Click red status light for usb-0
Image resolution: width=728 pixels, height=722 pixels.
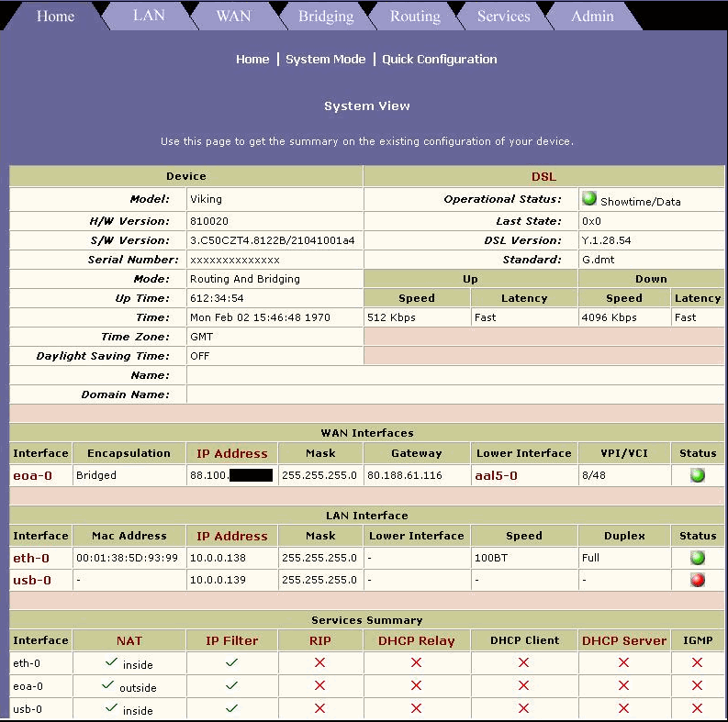[698, 580]
